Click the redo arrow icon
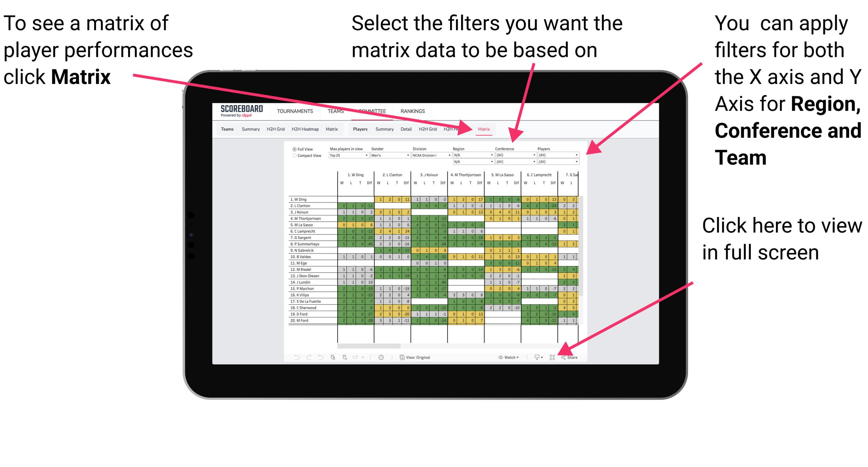The width and height of the screenshot is (868, 467). tap(305, 358)
